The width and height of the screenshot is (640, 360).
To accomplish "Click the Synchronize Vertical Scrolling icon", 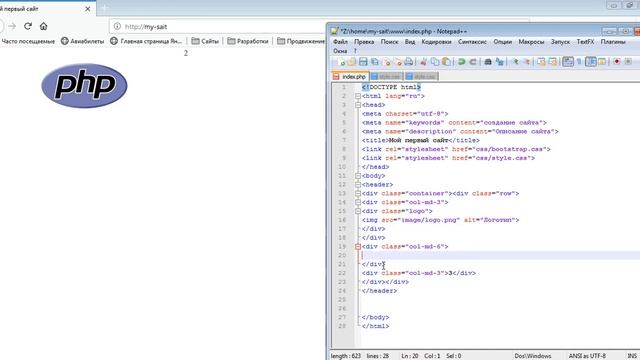I will pos(541,62).
